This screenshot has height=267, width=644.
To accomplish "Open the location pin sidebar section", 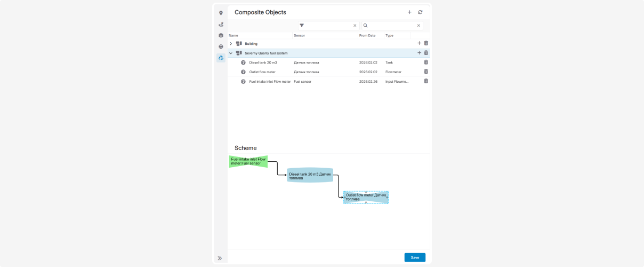I will (221, 13).
